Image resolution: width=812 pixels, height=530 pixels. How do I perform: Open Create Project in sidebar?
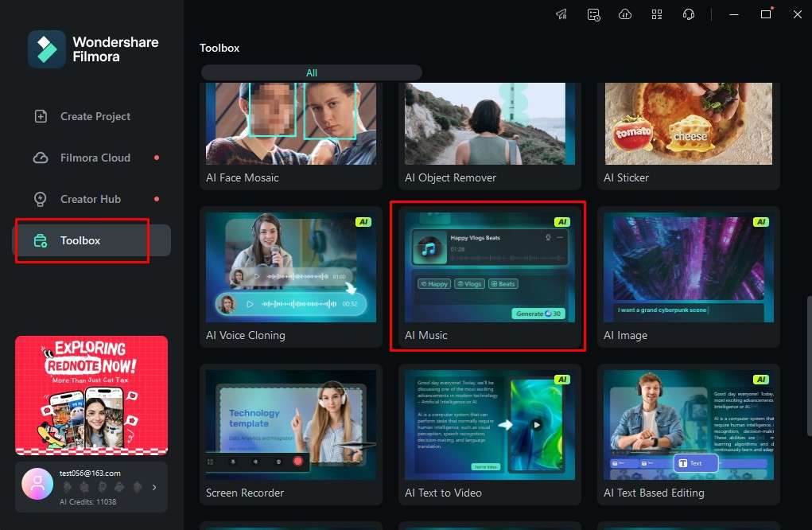(91, 116)
